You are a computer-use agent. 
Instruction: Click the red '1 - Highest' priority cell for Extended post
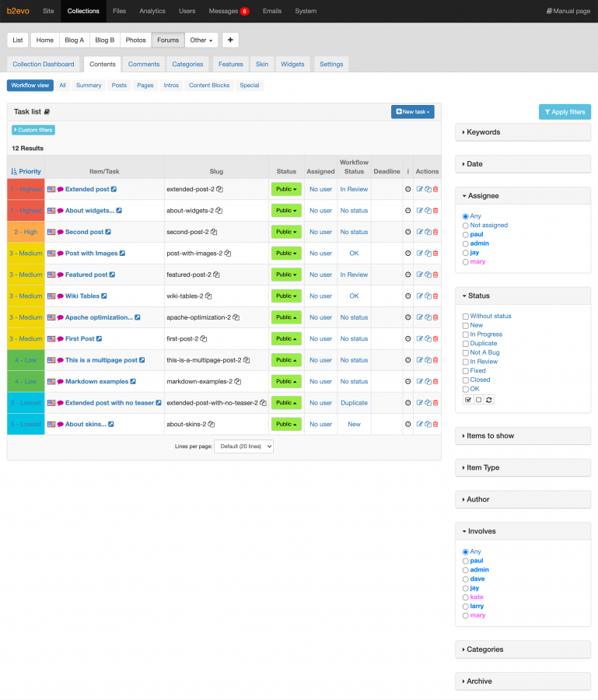26,189
